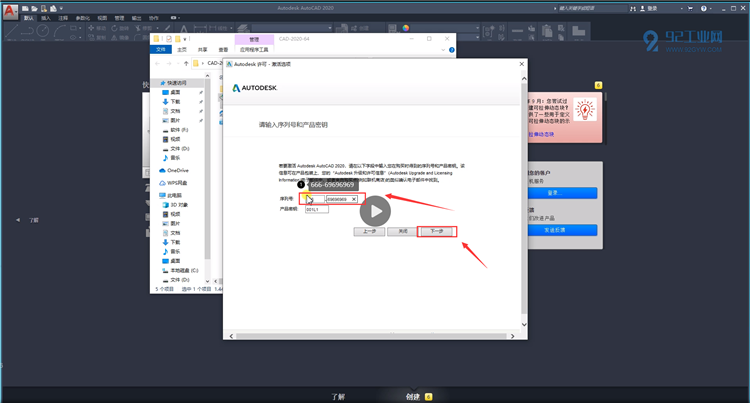The width and height of the screenshot is (750, 403).
Task: Click the license dialog horizontal scrollbar
Action: (x=372, y=336)
